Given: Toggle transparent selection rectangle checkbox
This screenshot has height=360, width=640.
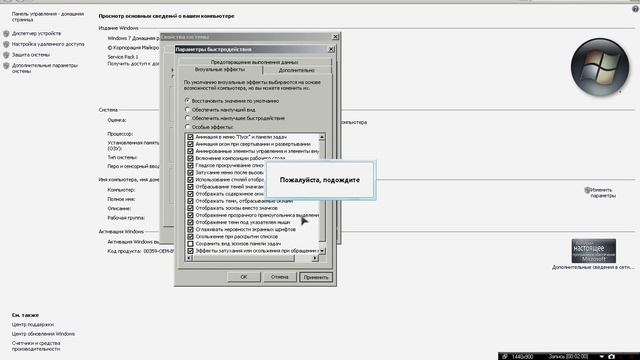Looking at the screenshot, I should coord(190,215).
